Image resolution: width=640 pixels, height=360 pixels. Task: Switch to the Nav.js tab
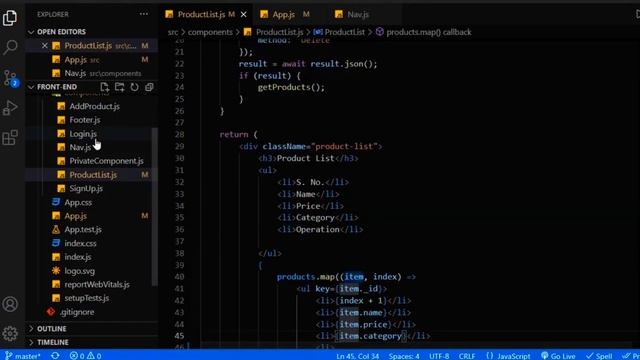(358, 15)
